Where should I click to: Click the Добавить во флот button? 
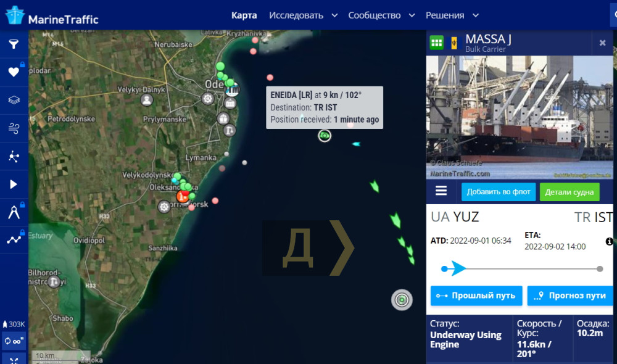pos(499,192)
